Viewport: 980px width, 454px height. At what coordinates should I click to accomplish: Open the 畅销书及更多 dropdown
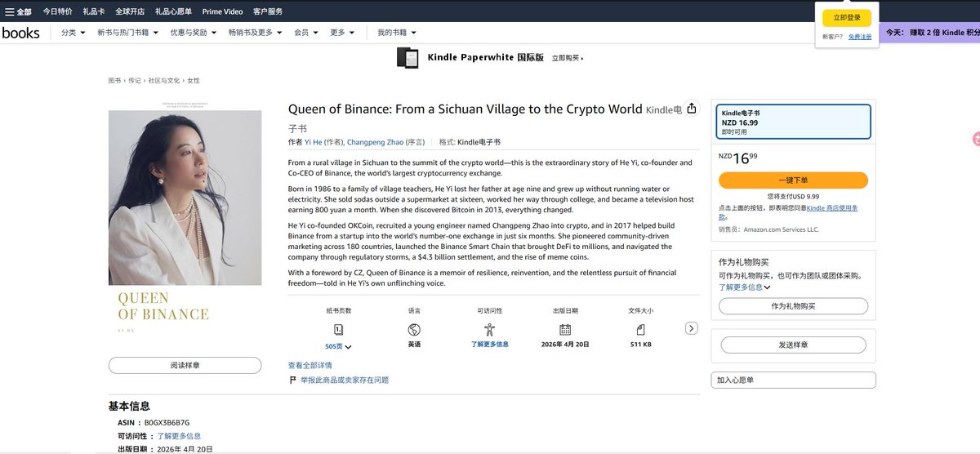[x=255, y=33]
